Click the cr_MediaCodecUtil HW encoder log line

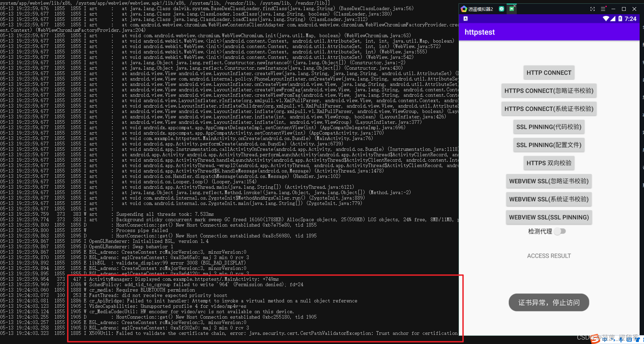(147, 312)
